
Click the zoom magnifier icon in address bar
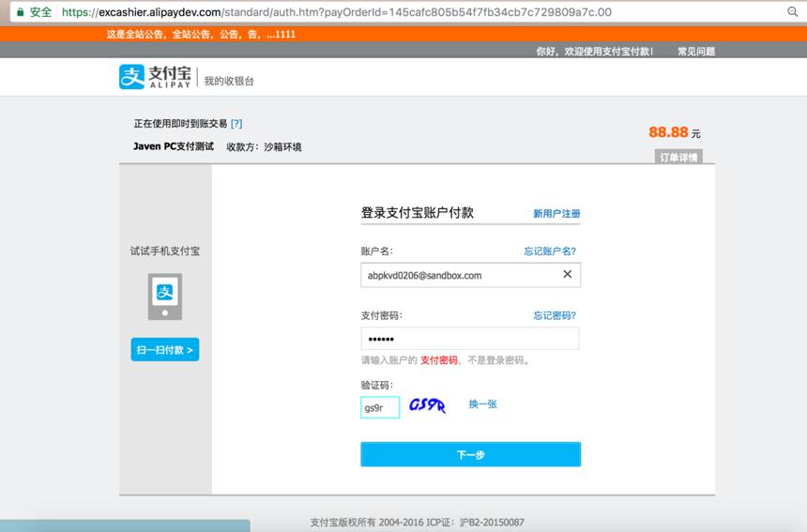click(792, 12)
